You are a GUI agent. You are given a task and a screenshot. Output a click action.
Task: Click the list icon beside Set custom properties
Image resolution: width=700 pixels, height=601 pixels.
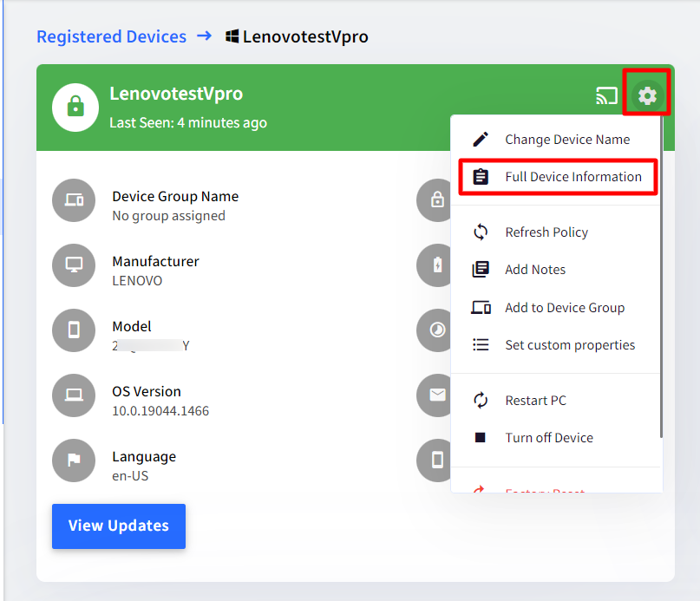(x=481, y=344)
